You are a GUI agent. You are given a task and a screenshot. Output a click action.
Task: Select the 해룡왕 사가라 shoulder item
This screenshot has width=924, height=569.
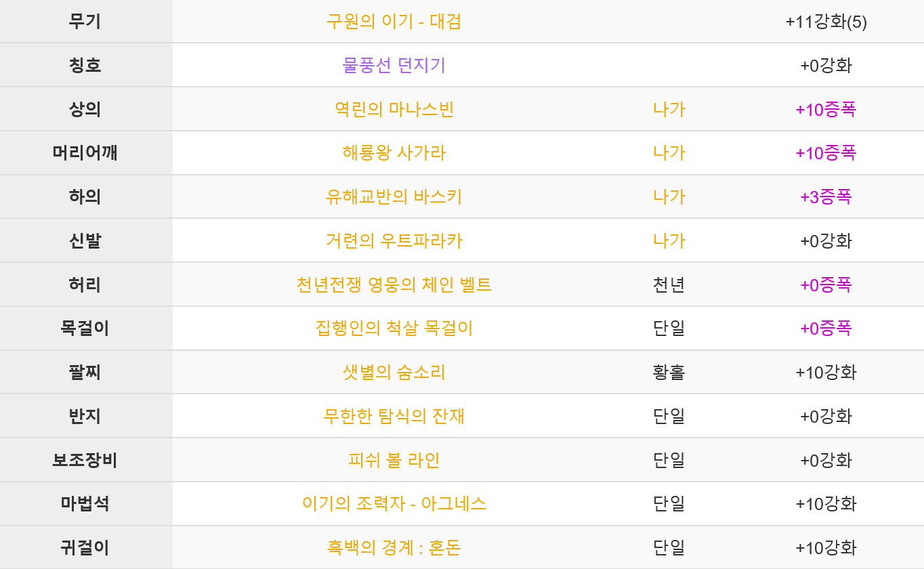point(394,153)
